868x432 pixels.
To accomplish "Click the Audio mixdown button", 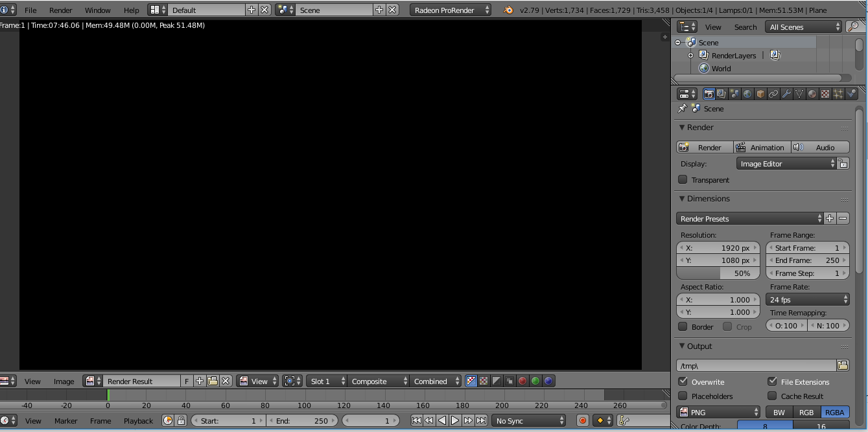I will click(820, 147).
